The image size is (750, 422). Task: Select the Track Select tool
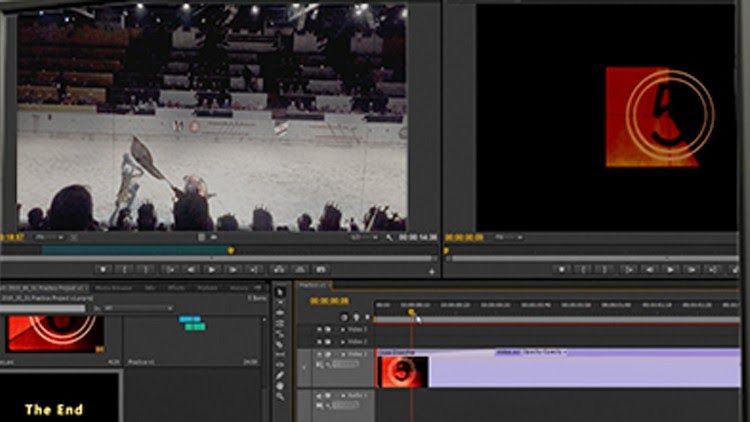click(280, 303)
